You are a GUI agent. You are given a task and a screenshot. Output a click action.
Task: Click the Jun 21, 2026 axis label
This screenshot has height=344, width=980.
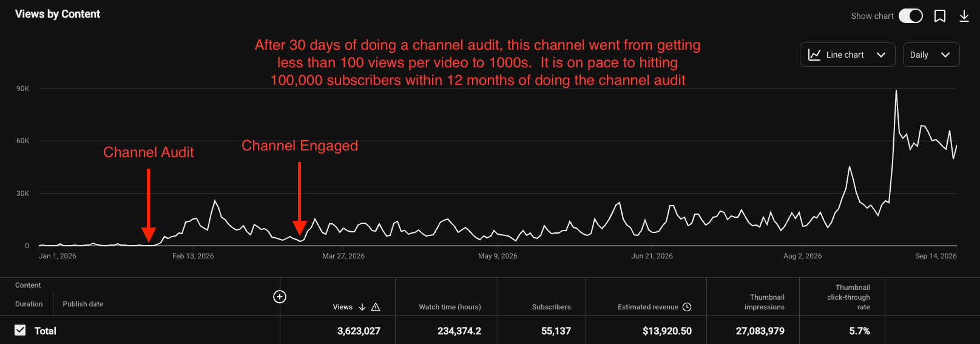pos(652,256)
